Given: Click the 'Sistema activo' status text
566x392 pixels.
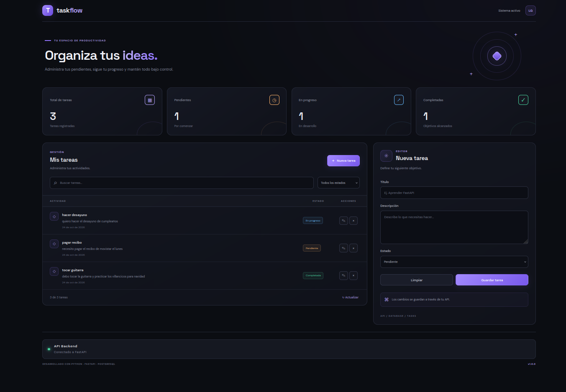Looking at the screenshot, I should point(509,11).
